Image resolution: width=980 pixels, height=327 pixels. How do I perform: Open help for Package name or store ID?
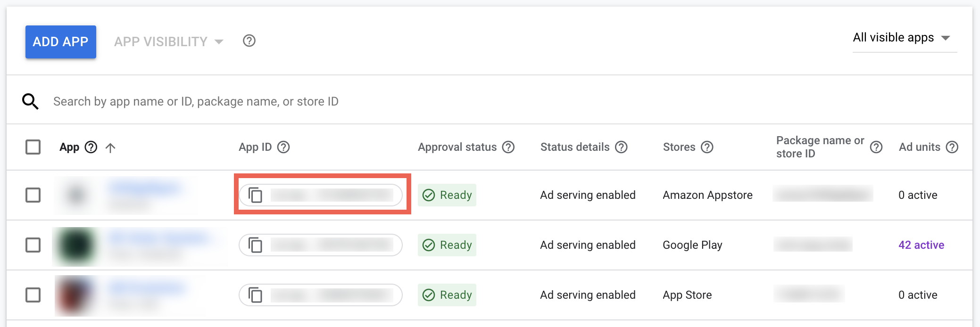(876, 147)
